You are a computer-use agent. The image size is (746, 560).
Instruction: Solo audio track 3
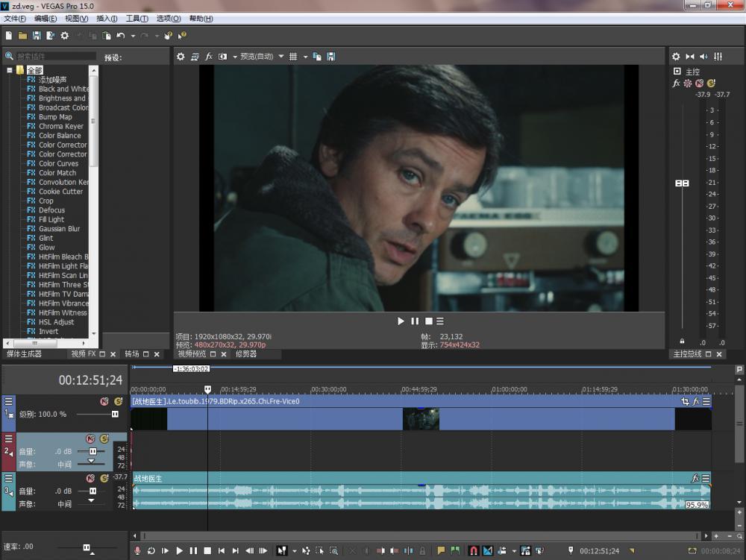104,478
